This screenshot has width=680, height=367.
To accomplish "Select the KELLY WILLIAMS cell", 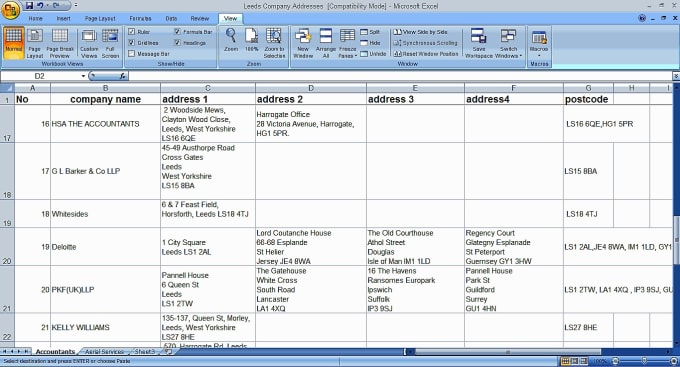I will coord(105,328).
